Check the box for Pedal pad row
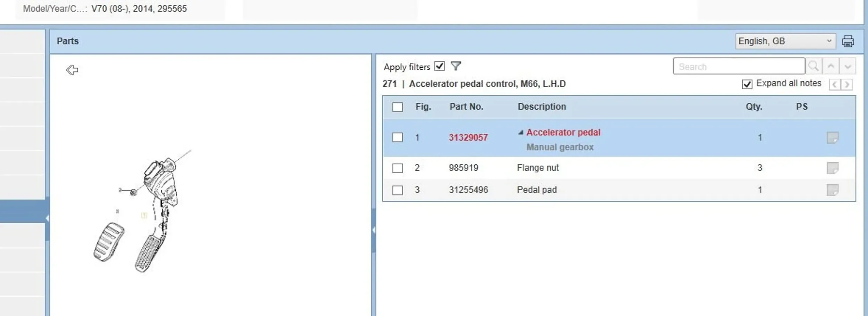Screen dimensions: 868x316 pyautogui.click(x=398, y=190)
